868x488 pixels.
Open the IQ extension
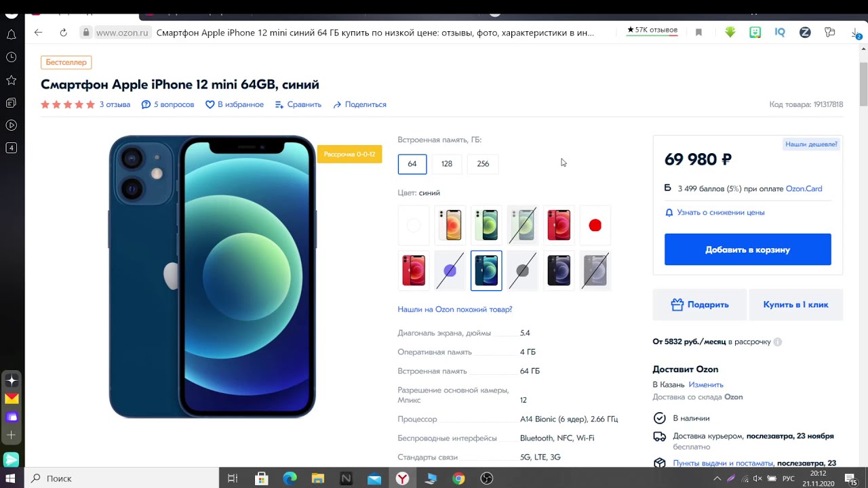click(x=780, y=33)
